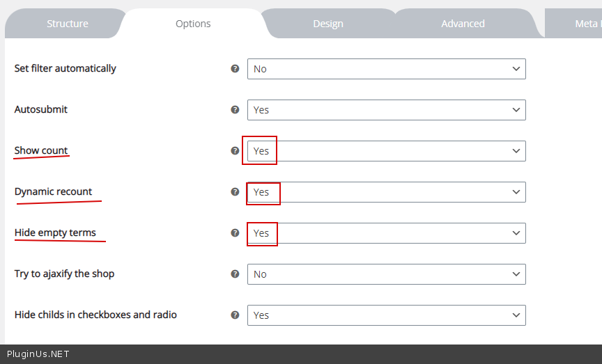Expand the Dynamic recount dropdown

[386, 192]
